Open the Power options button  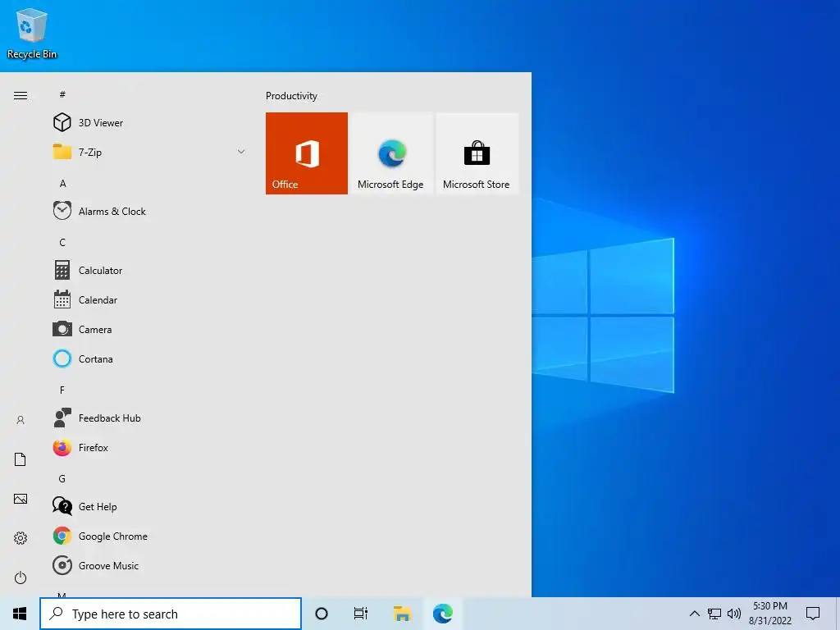[21, 577]
